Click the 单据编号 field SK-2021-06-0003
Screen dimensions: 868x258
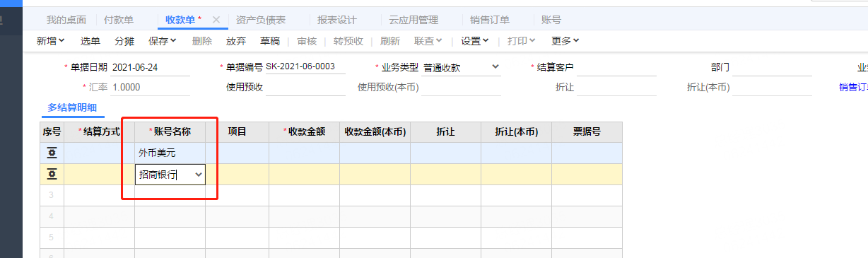coord(305,67)
